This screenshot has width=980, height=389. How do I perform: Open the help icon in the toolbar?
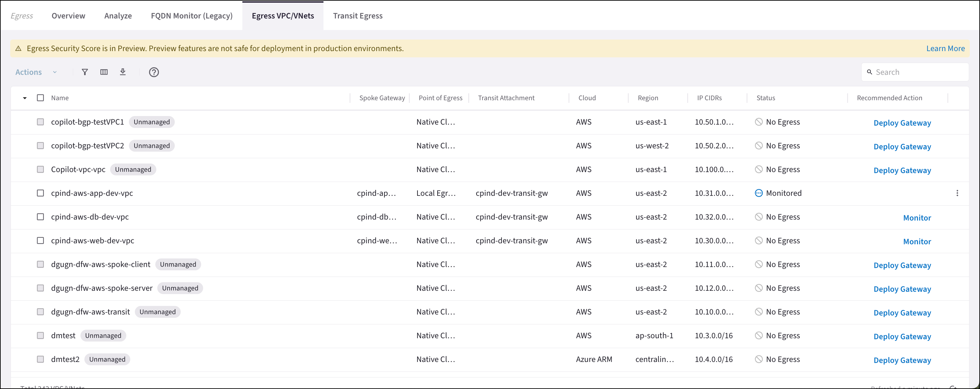tap(154, 72)
